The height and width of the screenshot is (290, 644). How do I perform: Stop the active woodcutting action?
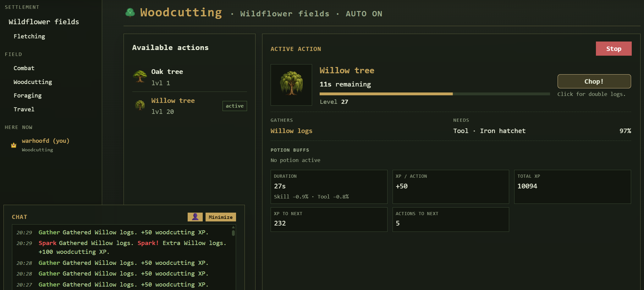tap(614, 49)
